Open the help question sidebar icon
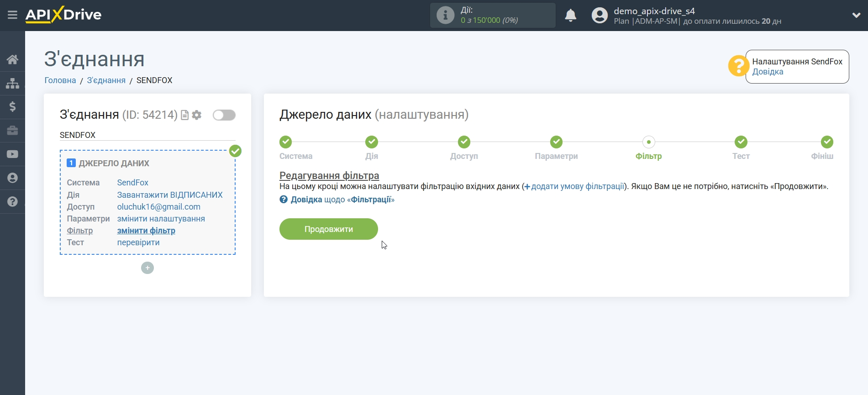Image resolution: width=868 pixels, height=395 pixels. 12,202
